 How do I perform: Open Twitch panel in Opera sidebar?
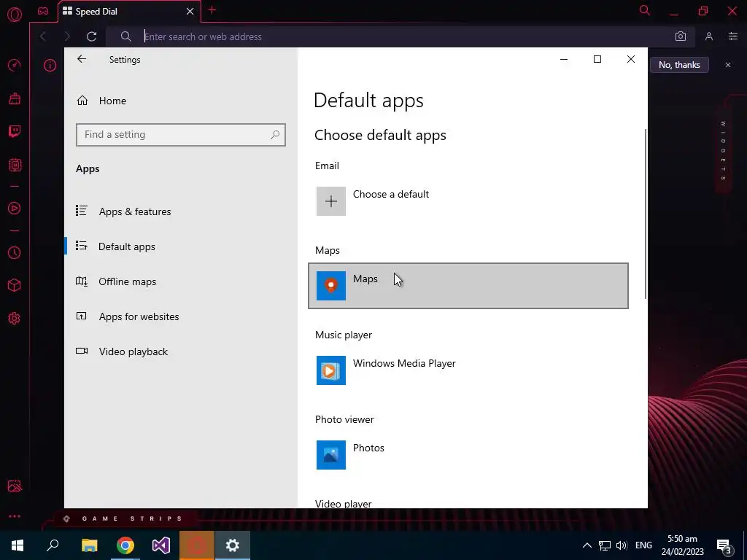point(15,131)
